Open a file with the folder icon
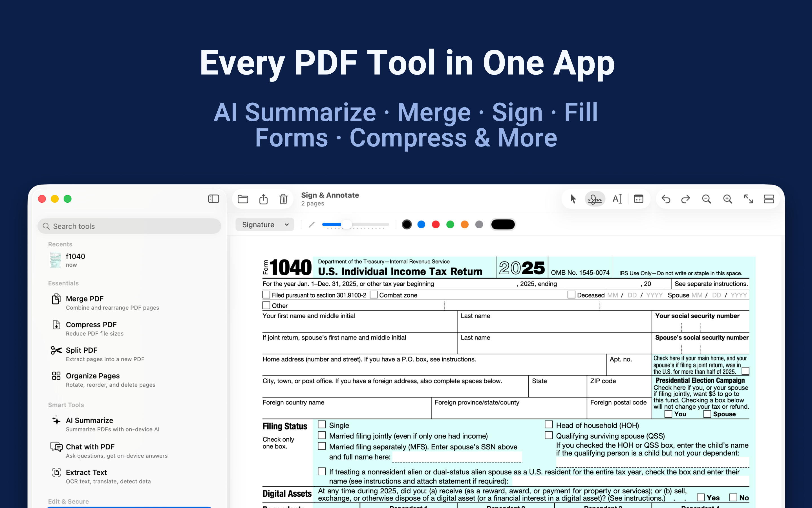The image size is (812, 508). click(x=243, y=199)
